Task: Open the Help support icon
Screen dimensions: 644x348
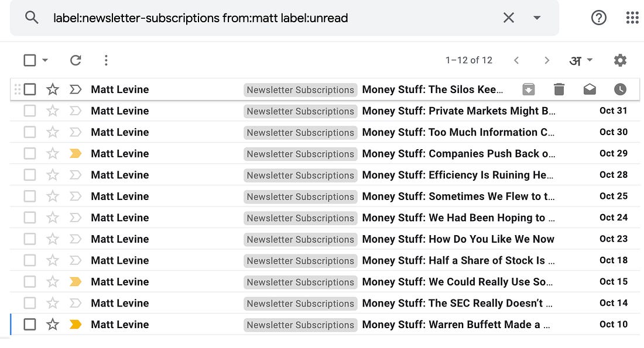Action: tap(598, 18)
